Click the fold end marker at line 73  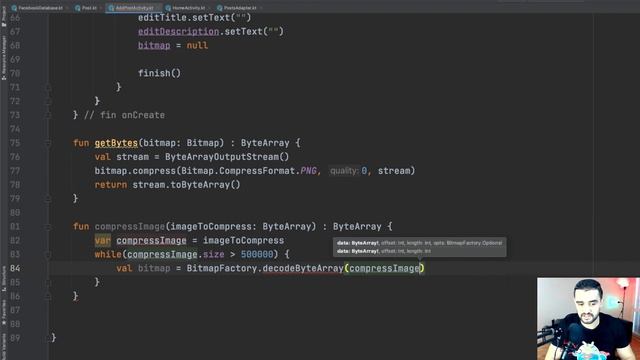[x=48, y=115]
